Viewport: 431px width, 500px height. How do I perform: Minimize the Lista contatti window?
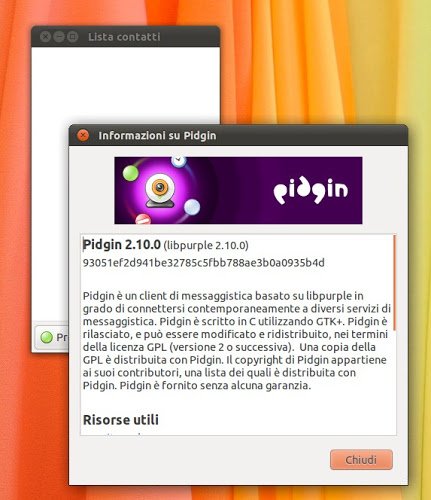(x=59, y=37)
